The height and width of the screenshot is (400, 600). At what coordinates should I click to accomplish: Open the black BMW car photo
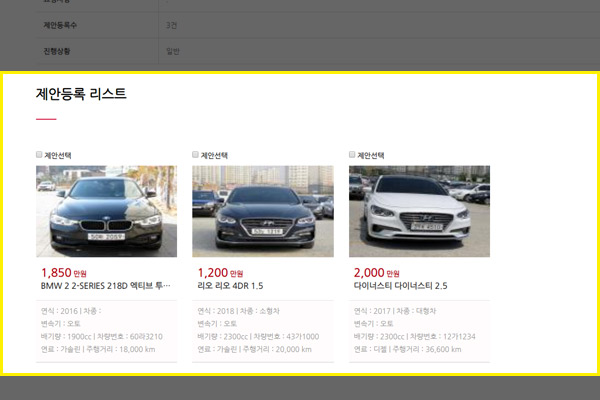[x=106, y=211]
